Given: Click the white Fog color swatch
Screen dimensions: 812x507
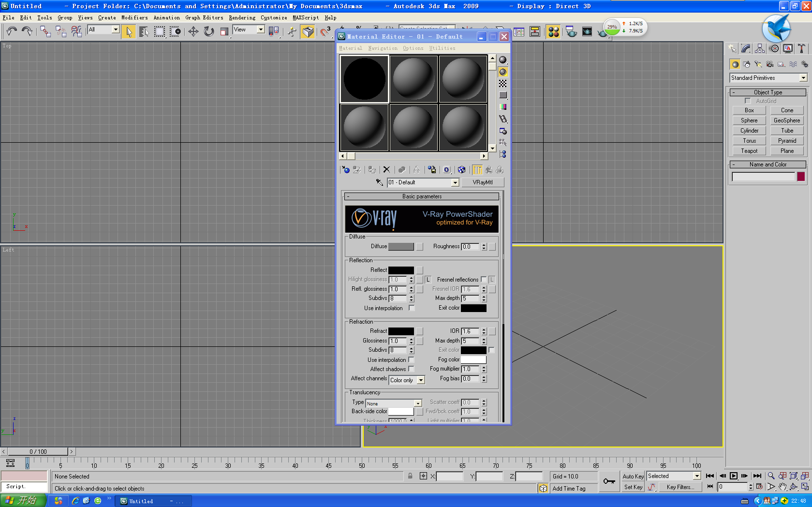Looking at the screenshot, I should [473, 359].
